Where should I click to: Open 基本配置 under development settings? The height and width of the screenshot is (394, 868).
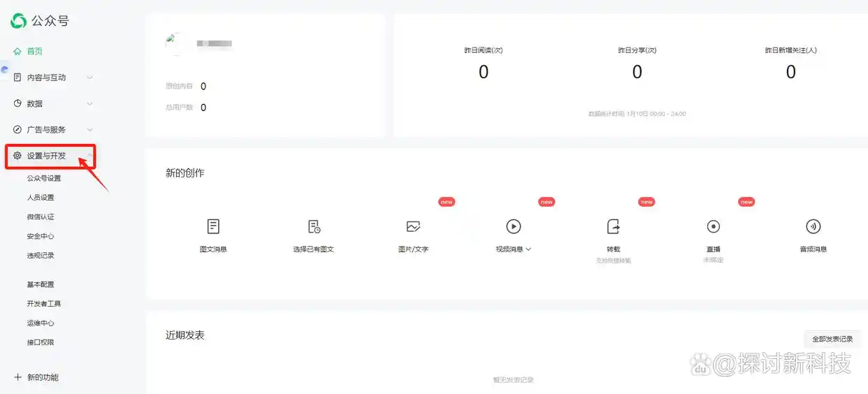click(x=41, y=284)
